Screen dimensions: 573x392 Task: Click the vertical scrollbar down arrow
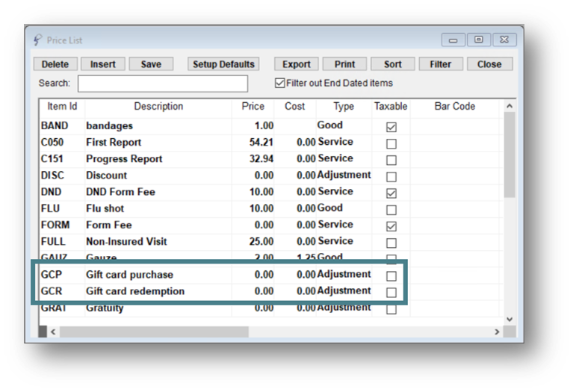coord(509,320)
